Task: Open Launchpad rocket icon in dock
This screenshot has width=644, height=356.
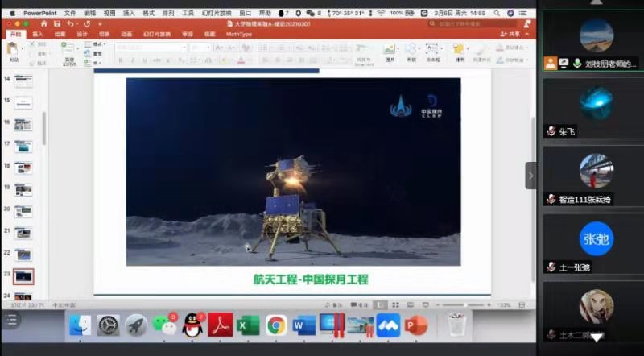Action: [x=136, y=325]
